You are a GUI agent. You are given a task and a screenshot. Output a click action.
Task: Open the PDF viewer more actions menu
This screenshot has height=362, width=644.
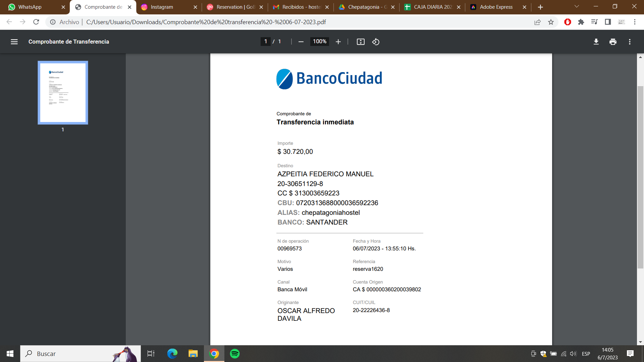pyautogui.click(x=630, y=42)
